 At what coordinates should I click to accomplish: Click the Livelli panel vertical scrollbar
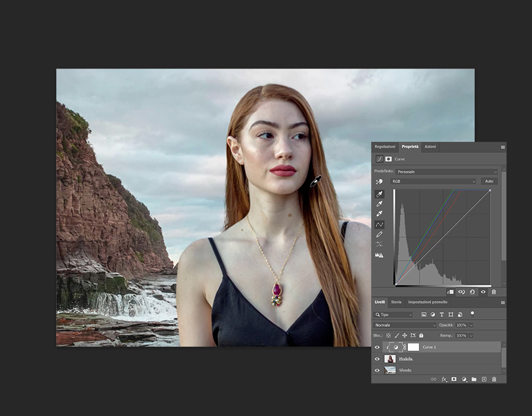click(x=504, y=357)
